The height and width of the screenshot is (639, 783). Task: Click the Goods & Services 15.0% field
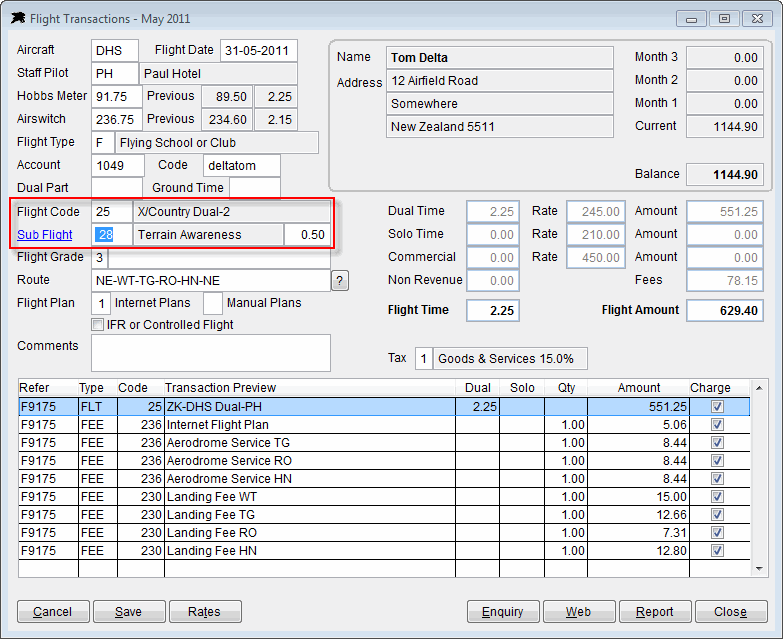[x=510, y=358]
